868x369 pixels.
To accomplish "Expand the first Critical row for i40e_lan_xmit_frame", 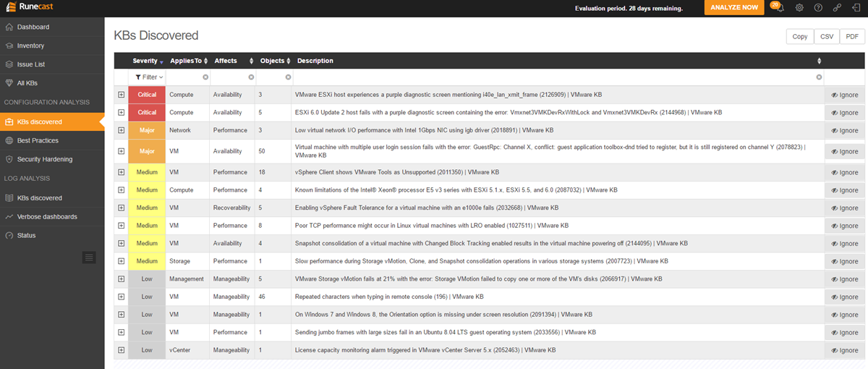I will pyautogui.click(x=121, y=95).
